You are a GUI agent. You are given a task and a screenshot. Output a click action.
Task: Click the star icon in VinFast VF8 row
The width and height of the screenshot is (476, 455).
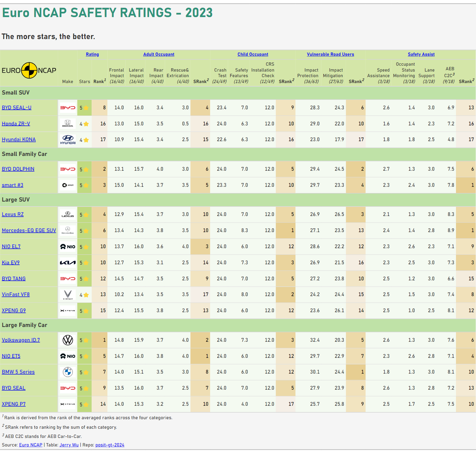[x=86, y=295]
